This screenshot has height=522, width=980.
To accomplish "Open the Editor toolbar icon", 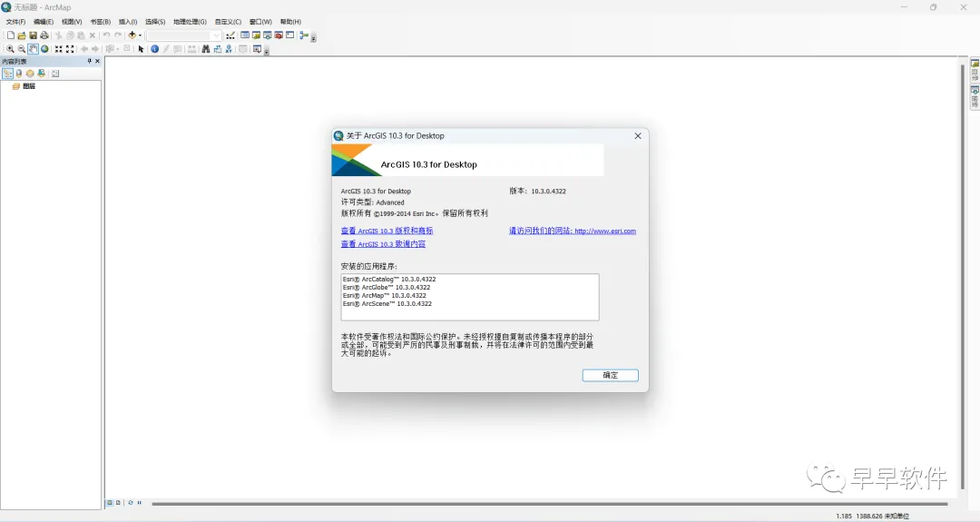I will [x=230, y=35].
